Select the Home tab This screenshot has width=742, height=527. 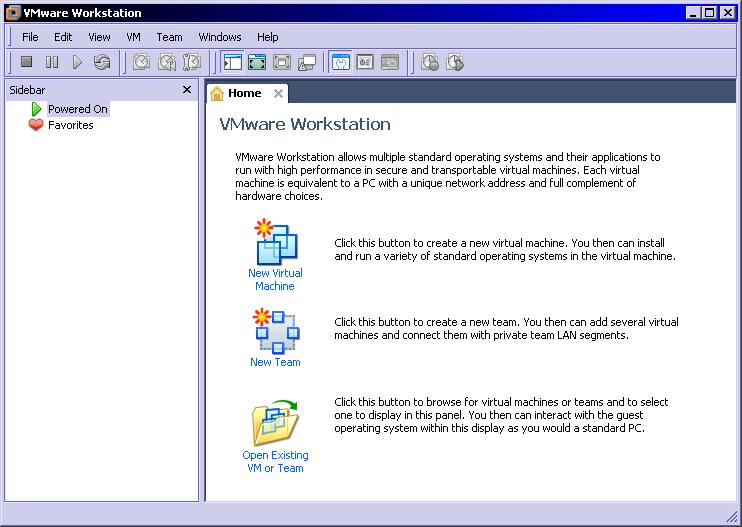(244, 93)
